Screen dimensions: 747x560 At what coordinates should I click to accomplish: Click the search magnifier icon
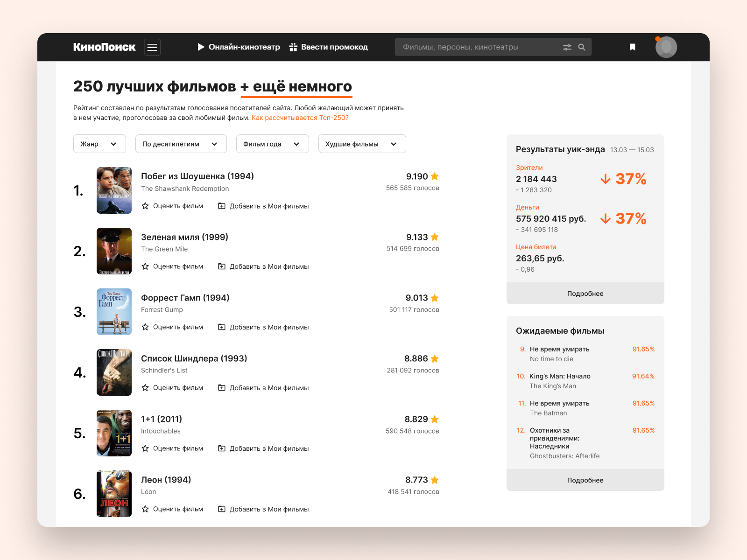(582, 47)
